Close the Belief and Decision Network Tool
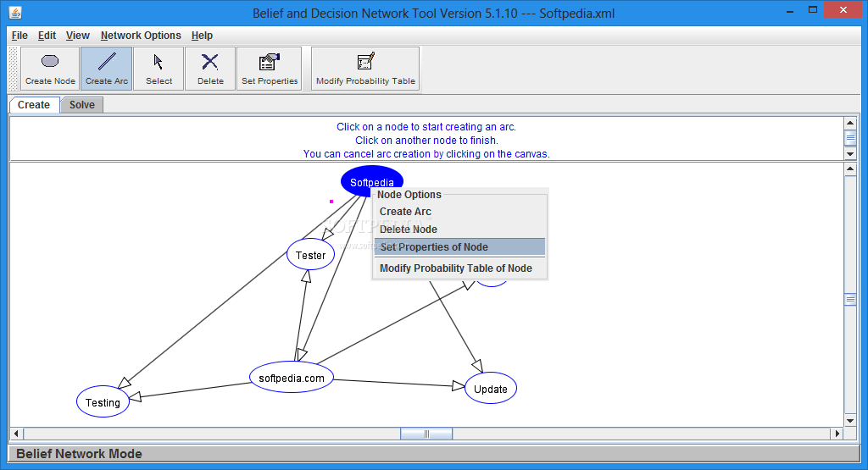Screen dimensions: 868x470 coord(843,10)
